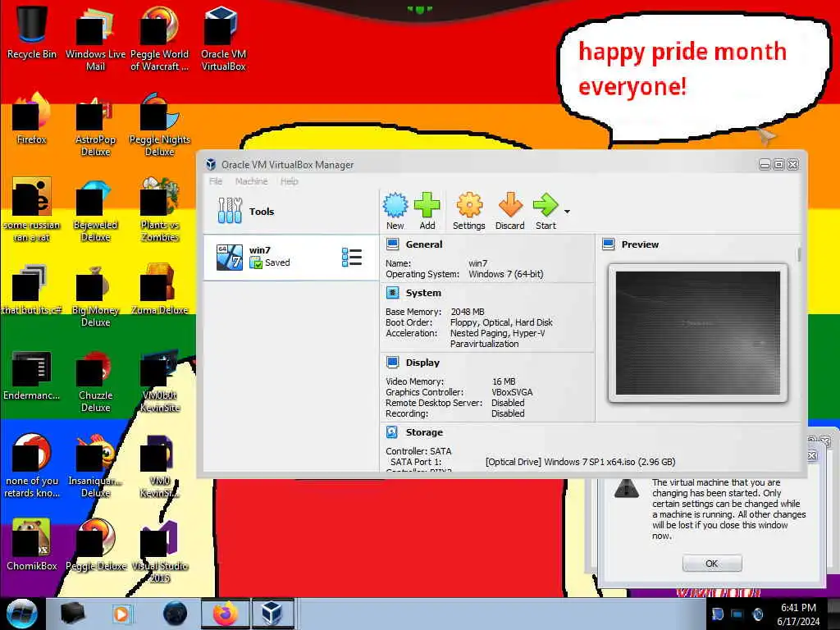Viewport: 840px width, 630px height.
Task: Open the win7 machine list menu icon
Action: click(352, 257)
